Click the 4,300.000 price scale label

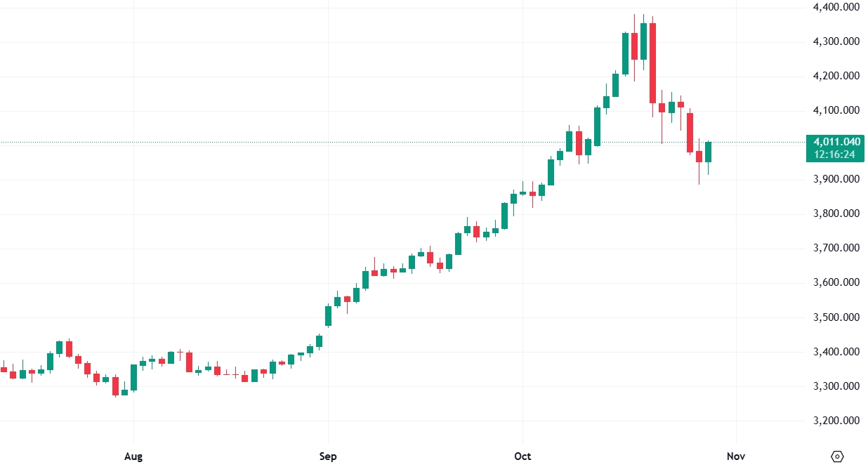[836, 41]
